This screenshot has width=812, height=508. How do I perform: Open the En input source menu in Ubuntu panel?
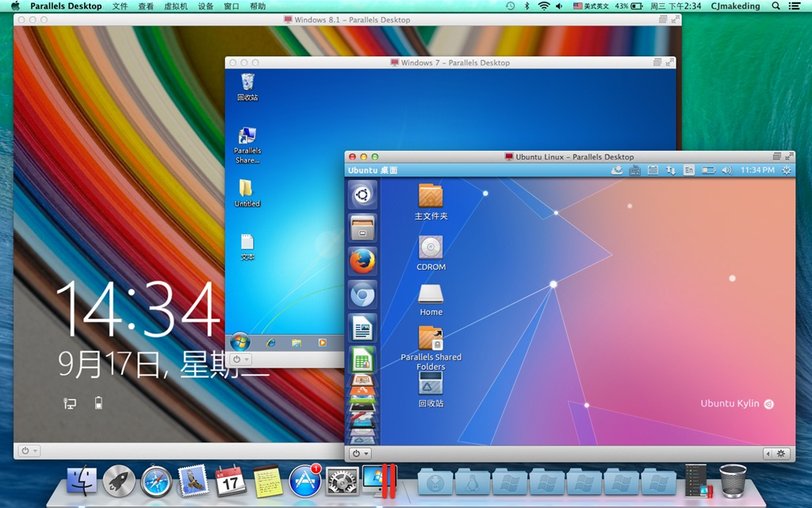point(688,170)
